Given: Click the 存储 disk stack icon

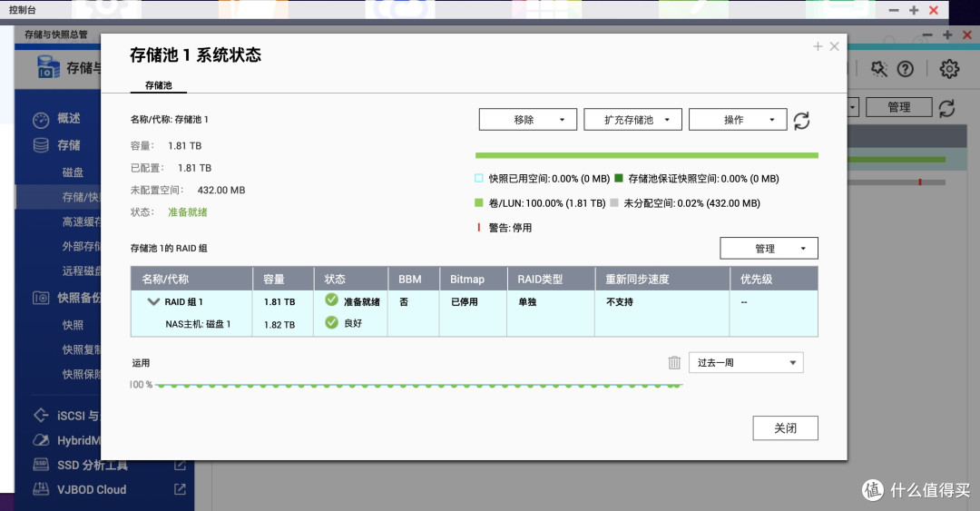Looking at the screenshot, I should coord(41,145).
